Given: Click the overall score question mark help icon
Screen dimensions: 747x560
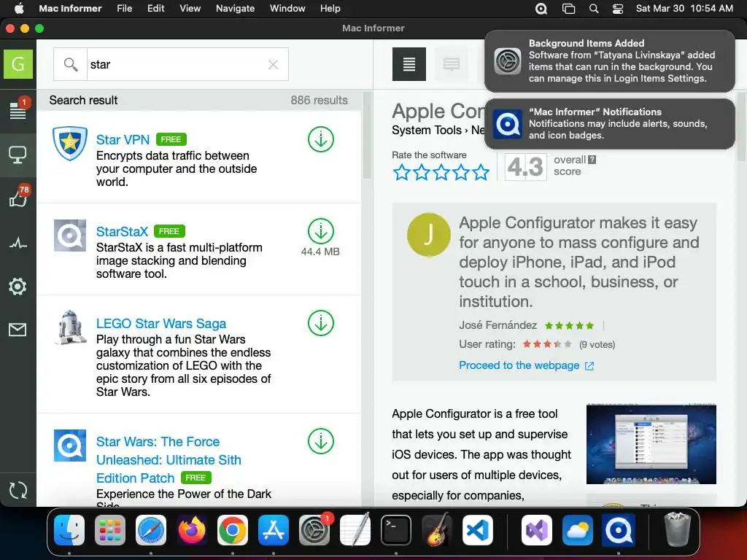Looking at the screenshot, I should (592, 160).
